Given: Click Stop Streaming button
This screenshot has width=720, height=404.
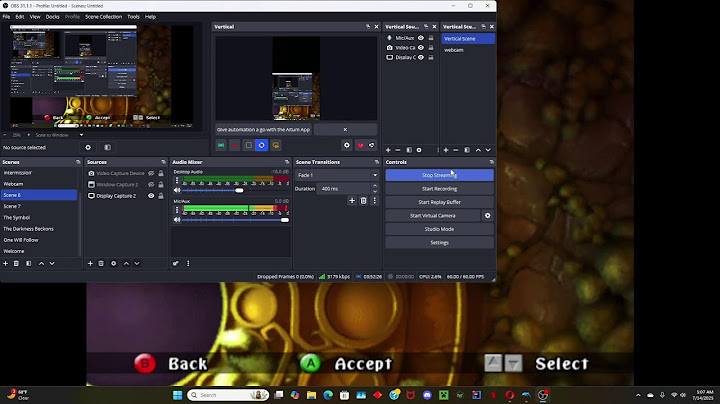Looking at the screenshot, I should (439, 175).
